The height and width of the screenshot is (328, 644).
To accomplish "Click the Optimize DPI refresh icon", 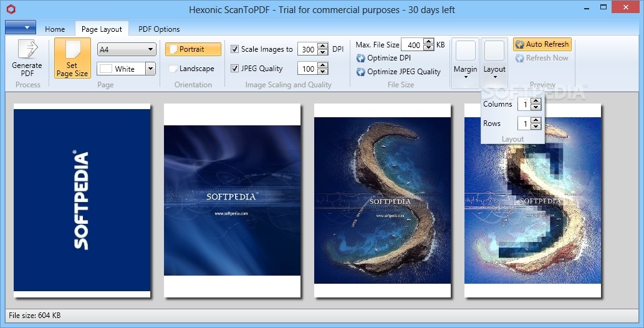I will pos(360,58).
